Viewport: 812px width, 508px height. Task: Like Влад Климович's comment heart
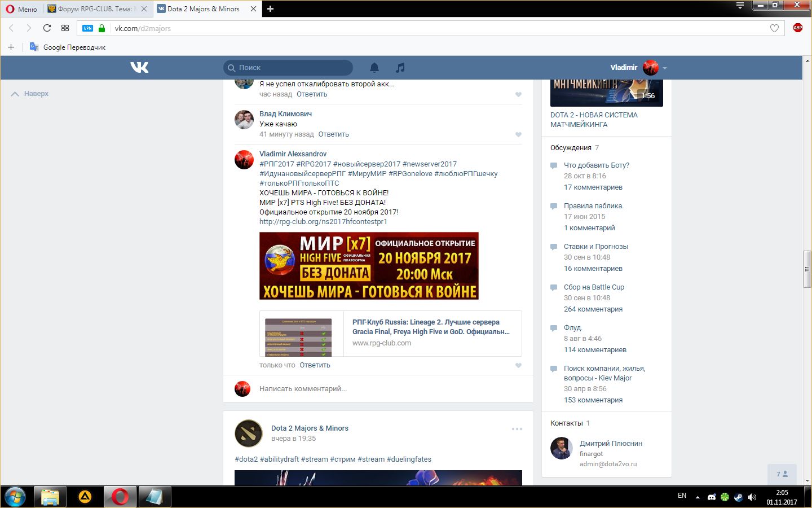(x=518, y=134)
